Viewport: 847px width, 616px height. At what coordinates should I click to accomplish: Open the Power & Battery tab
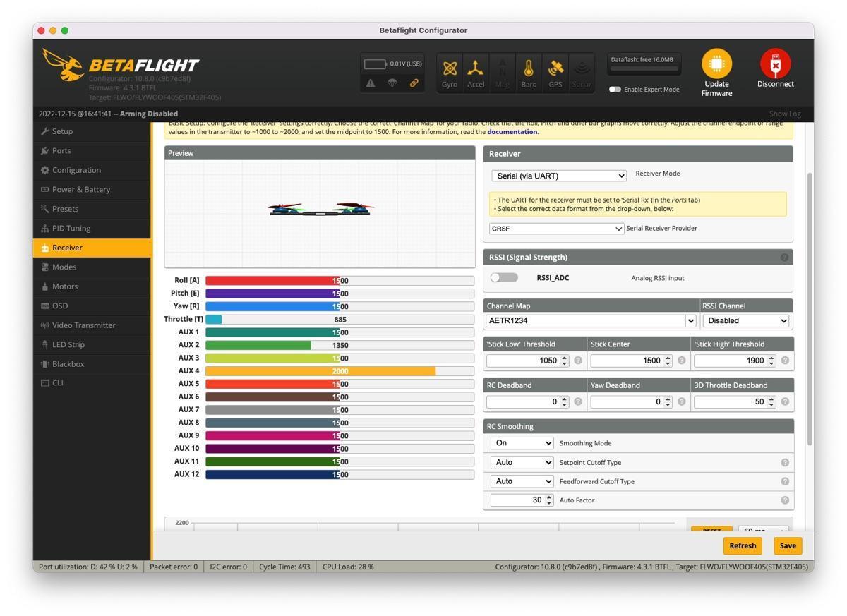(92, 189)
